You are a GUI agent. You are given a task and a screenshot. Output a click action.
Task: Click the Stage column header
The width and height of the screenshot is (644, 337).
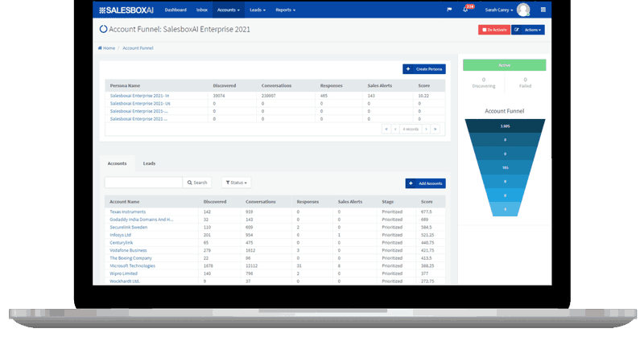[x=388, y=202]
